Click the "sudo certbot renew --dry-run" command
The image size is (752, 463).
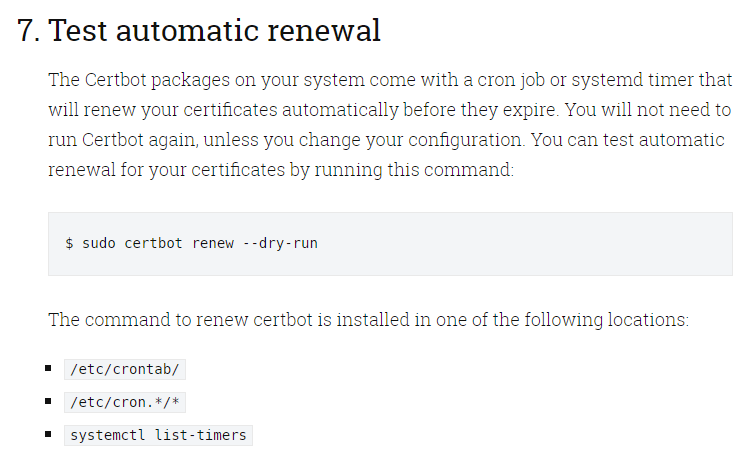pos(200,243)
